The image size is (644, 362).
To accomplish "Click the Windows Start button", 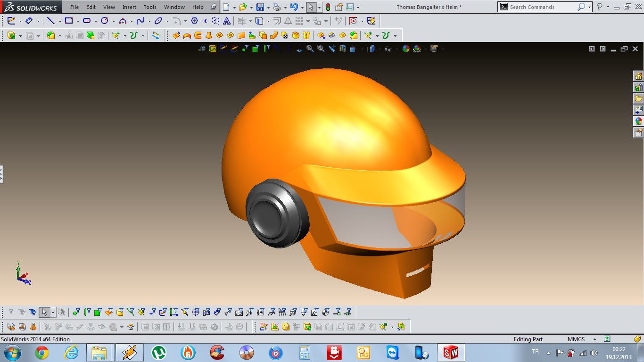I will click(x=12, y=353).
